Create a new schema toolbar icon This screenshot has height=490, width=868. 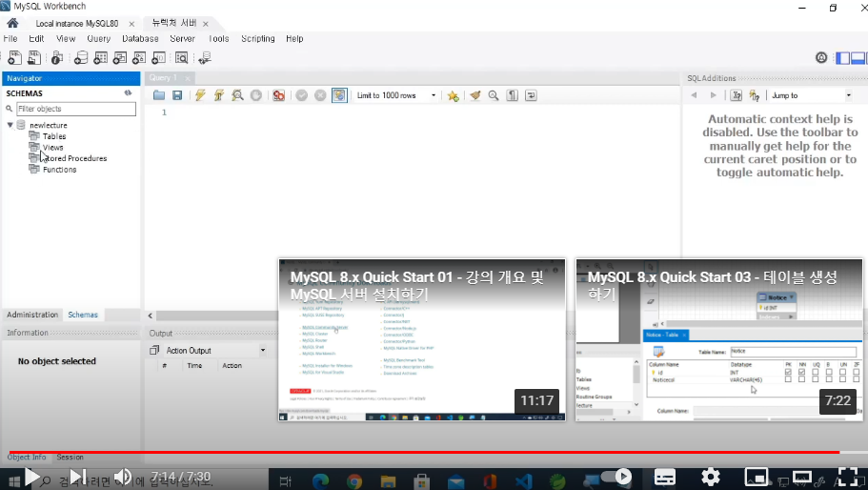81,57
